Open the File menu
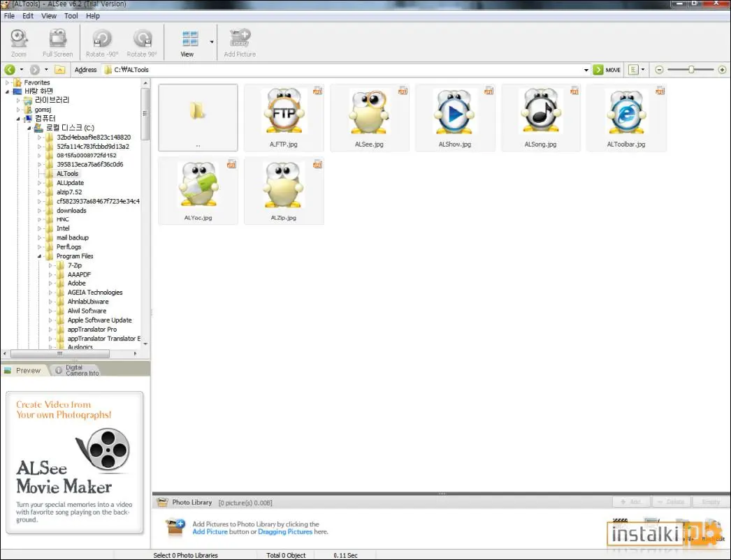This screenshot has width=731, height=560. click(9, 16)
